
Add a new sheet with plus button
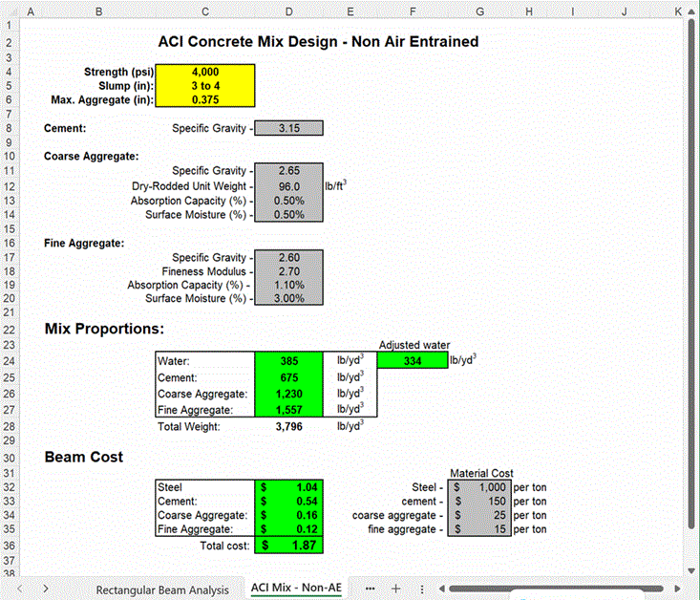pos(395,589)
